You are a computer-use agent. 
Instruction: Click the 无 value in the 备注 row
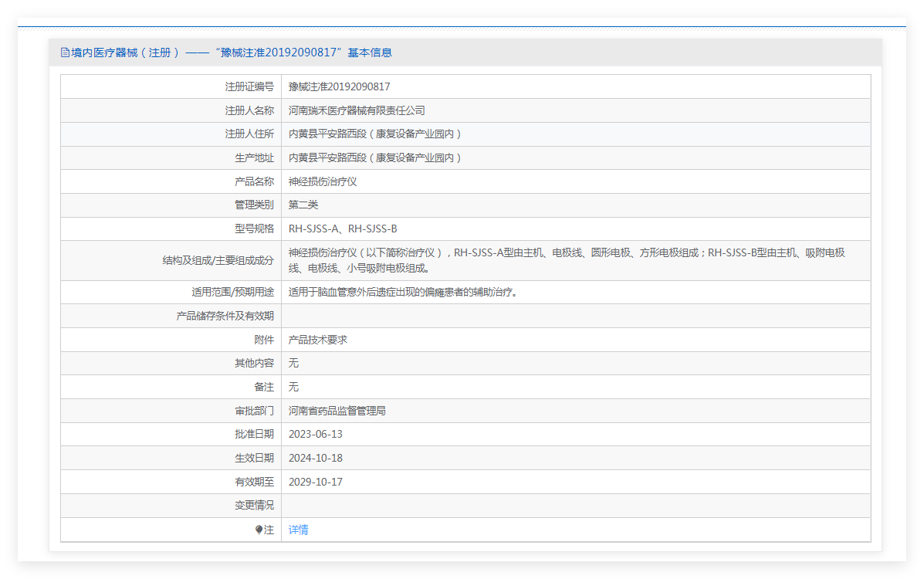tap(293, 387)
